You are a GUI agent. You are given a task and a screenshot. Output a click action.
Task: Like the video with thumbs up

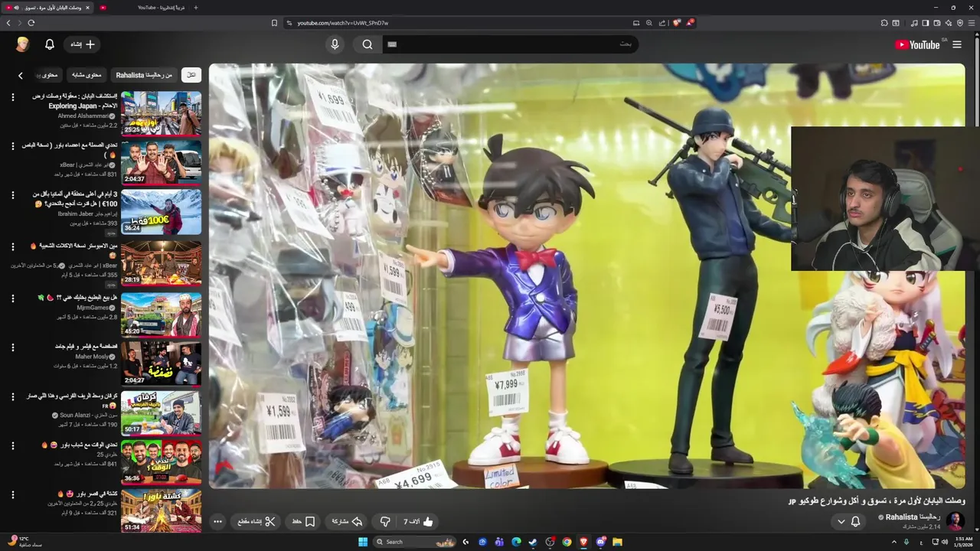click(x=419, y=521)
